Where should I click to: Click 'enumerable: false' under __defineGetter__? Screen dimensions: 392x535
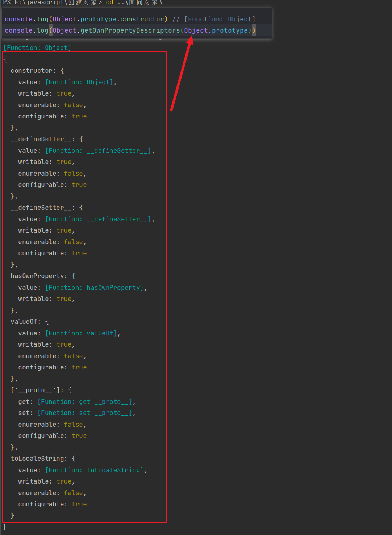coord(52,174)
